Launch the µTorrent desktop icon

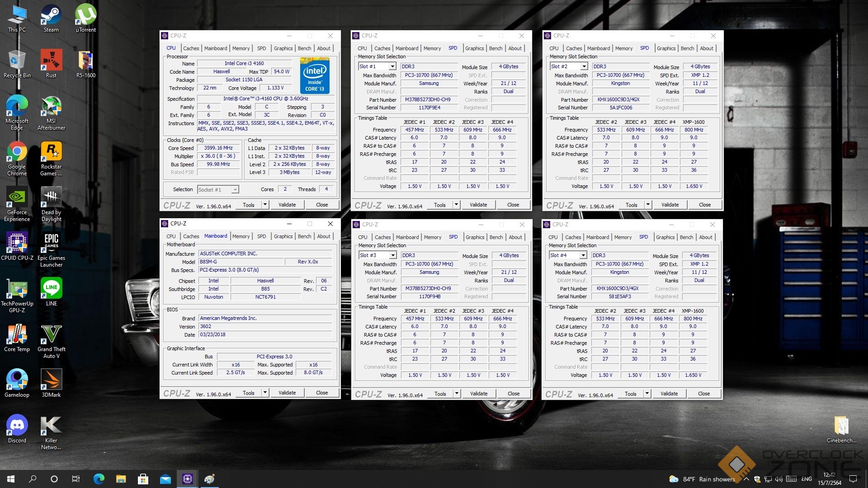coord(85,18)
